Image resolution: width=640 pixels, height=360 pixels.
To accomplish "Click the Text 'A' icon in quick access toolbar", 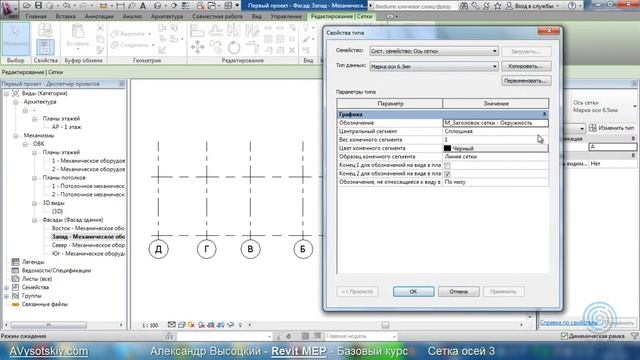I will (143, 6).
